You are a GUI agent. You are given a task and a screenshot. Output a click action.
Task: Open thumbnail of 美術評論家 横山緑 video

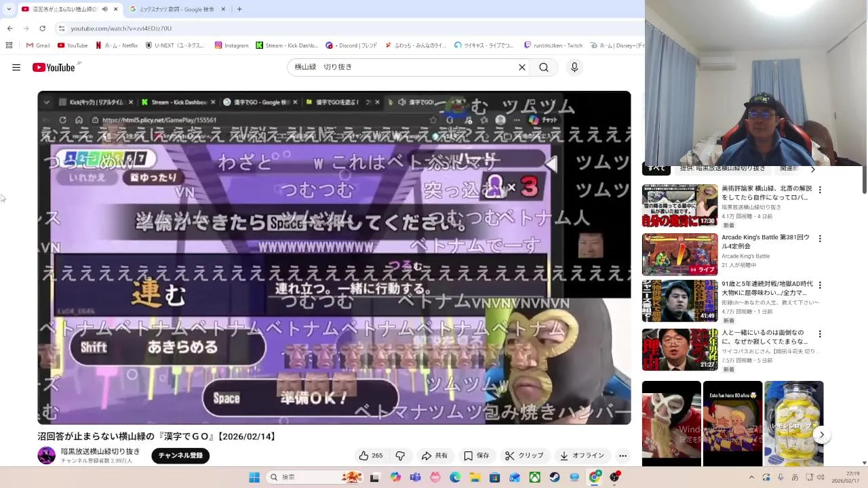pos(679,205)
